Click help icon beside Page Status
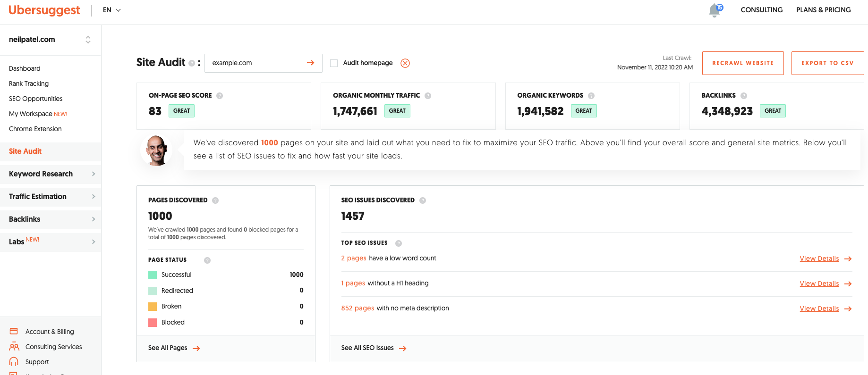The image size is (868, 375). (x=207, y=260)
